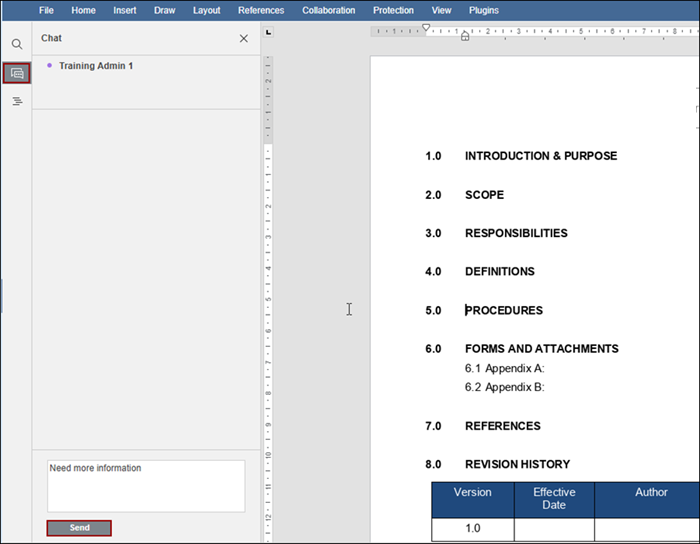Click the Search icon in left sidebar
700x544 pixels.
[16, 45]
